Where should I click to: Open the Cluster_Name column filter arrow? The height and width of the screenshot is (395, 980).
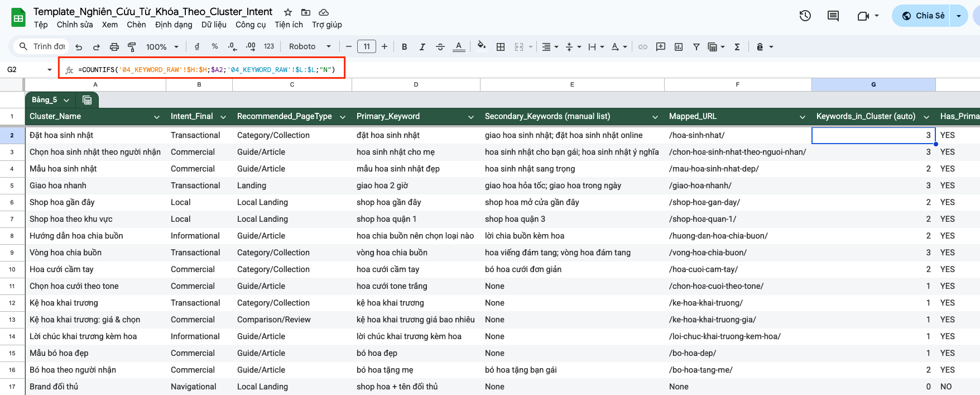157,117
